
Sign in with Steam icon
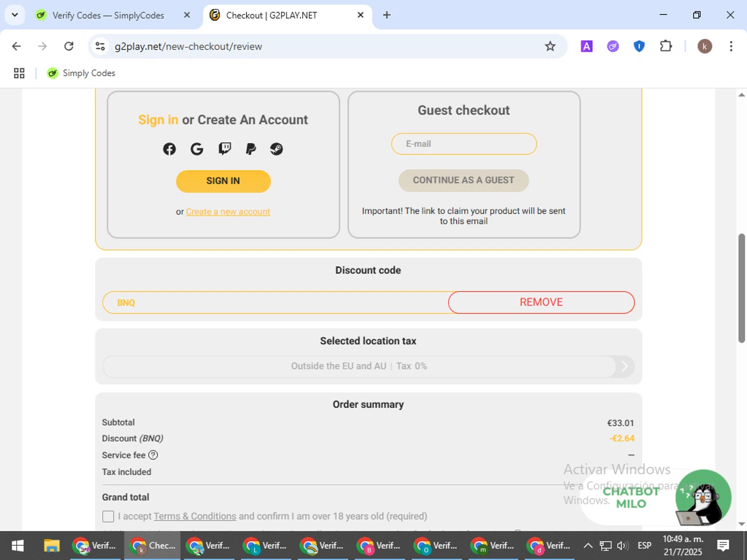pos(276,149)
